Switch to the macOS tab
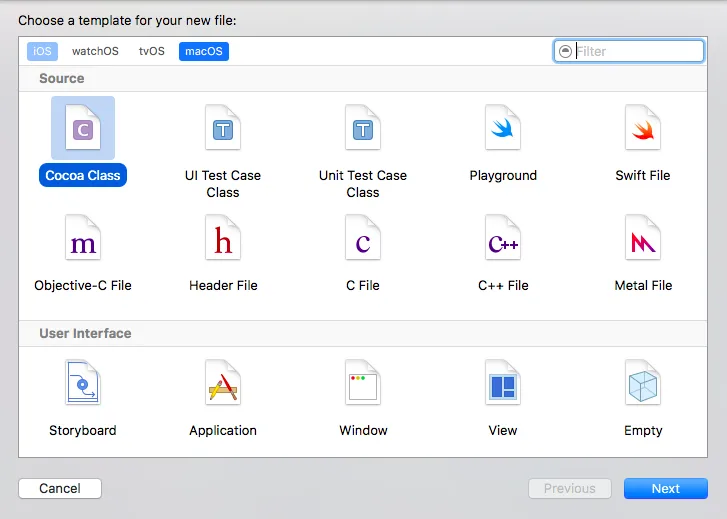The image size is (727, 519). 204,51
